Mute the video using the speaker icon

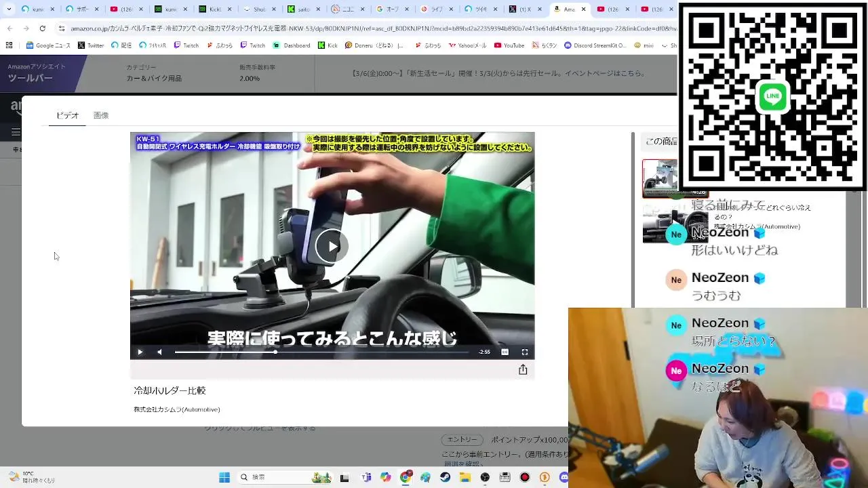[x=159, y=352]
